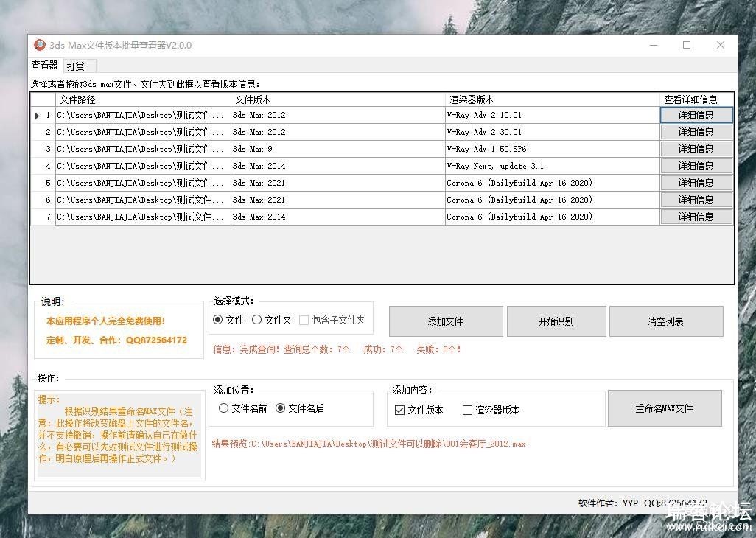
Task: Click the 开始识别 button
Action: pos(556,321)
